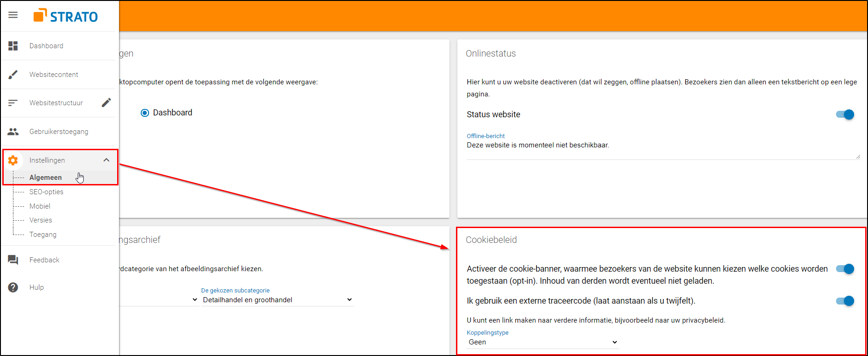Toggle the cookie-banner activation switch
This screenshot has height=356, width=868.
tap(845, 269)
